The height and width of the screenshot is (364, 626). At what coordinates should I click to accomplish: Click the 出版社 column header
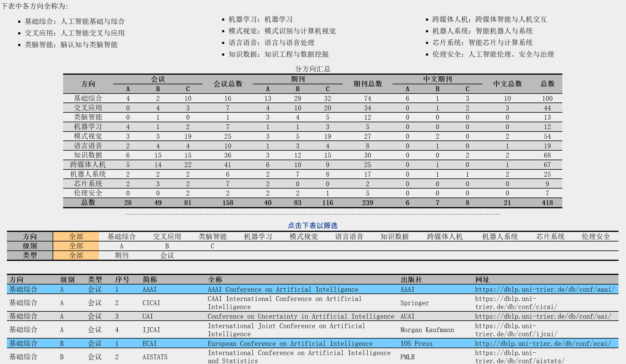click(x=411, y=280)
